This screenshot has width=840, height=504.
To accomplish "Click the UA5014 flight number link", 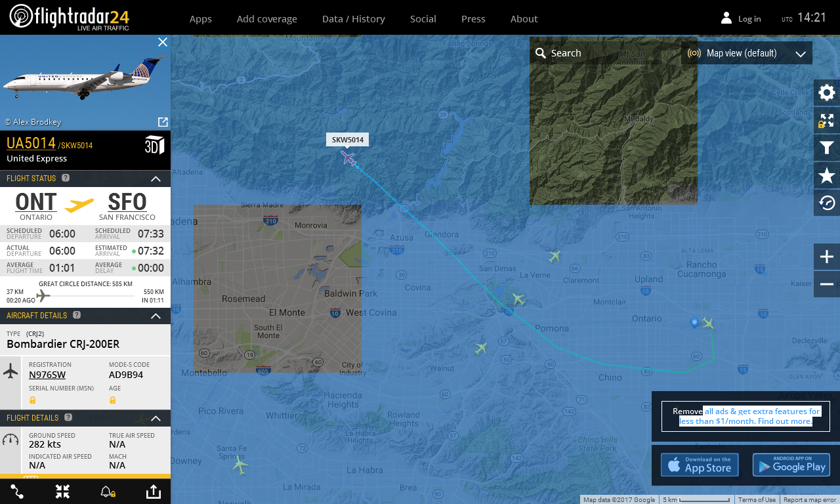I will coord(31,143).
